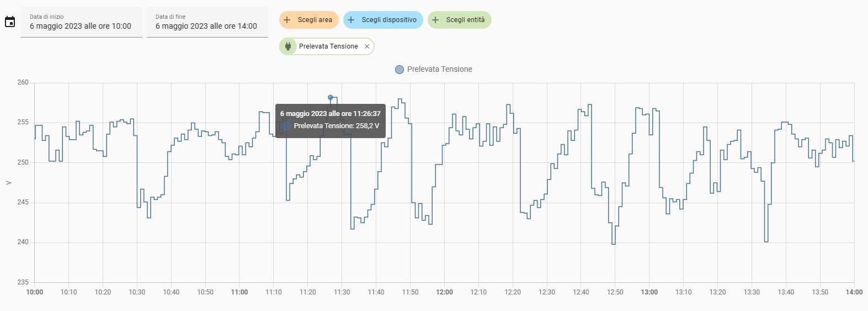Click the plus icon on Scegli entità

435,20
